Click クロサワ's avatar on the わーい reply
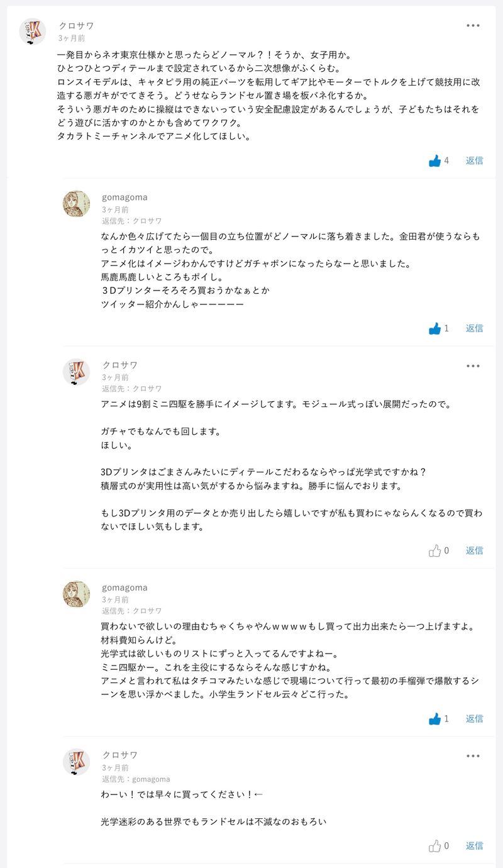 [x=76, y=762]
